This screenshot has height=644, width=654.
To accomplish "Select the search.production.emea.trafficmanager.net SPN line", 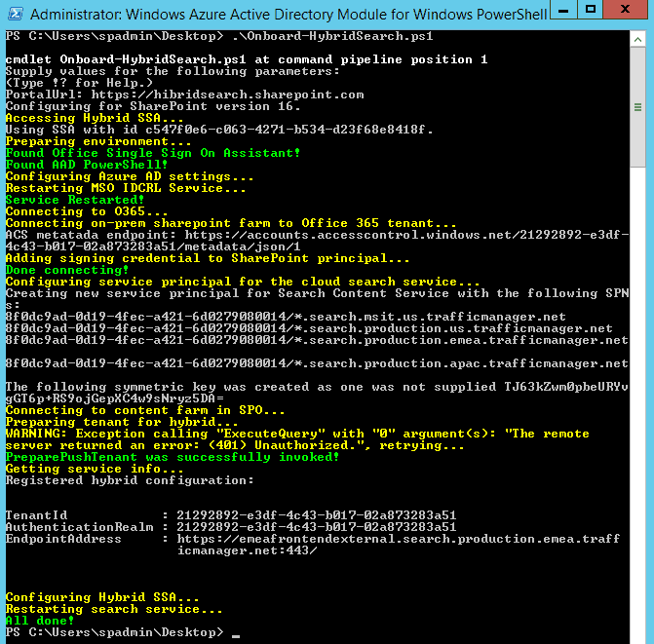I will coord(317,340).
